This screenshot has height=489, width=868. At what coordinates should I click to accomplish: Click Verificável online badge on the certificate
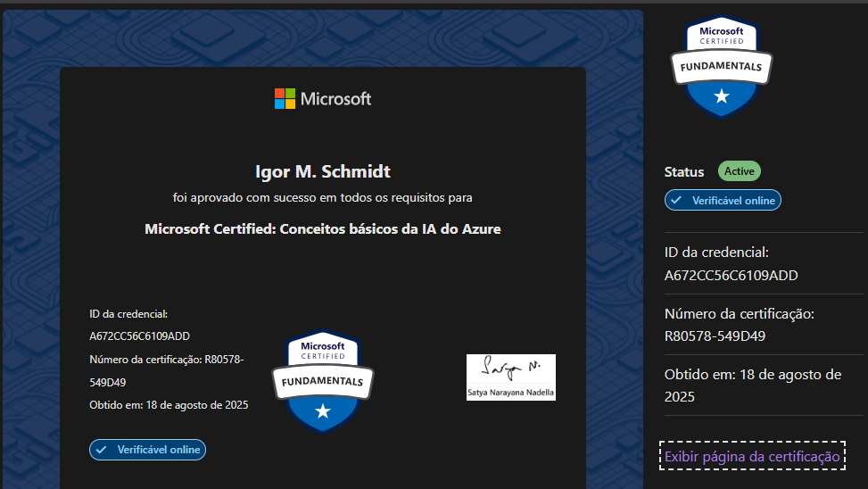coord(147,450)
